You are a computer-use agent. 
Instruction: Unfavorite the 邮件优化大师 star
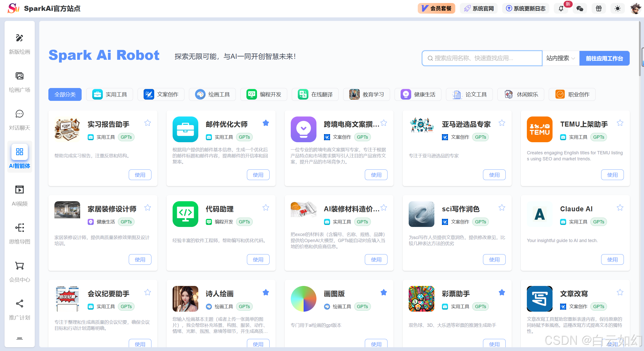(x=266, y=123)
